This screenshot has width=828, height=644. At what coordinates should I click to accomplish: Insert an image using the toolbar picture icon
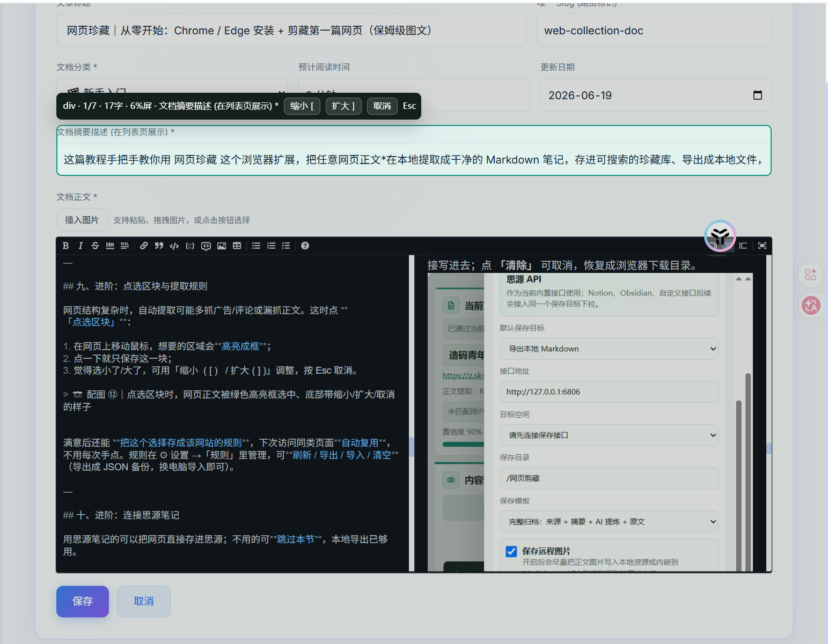pos(221,246)
